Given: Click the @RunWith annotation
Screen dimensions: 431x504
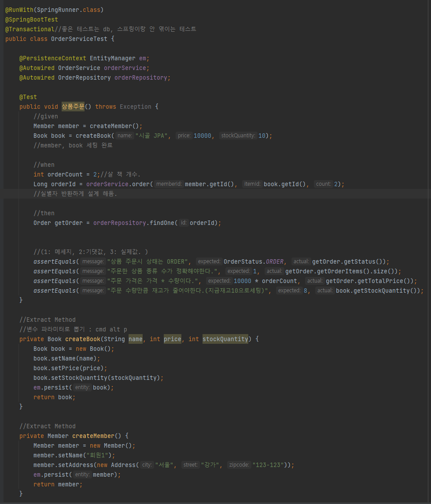Looking at the screenshot, I should point(19,10).
